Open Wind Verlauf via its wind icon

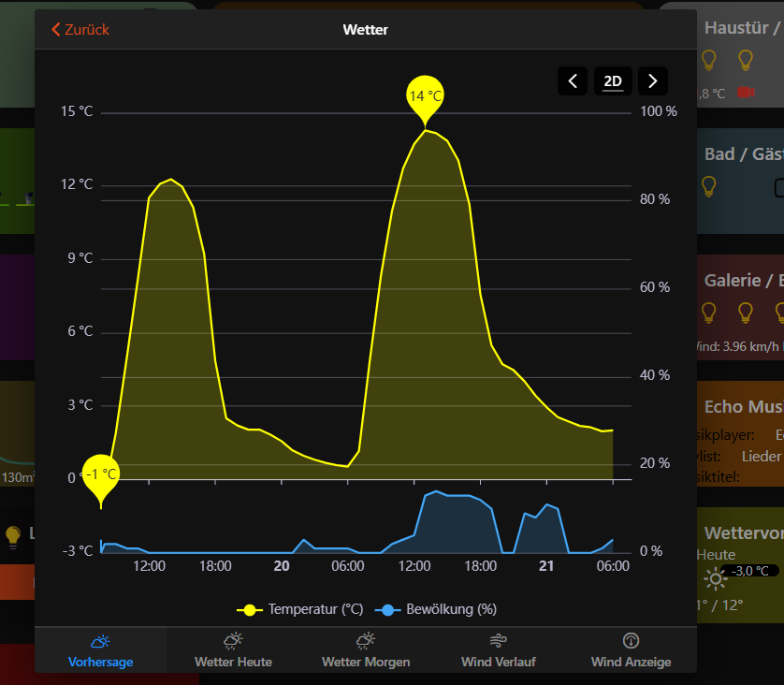(499, 640)
